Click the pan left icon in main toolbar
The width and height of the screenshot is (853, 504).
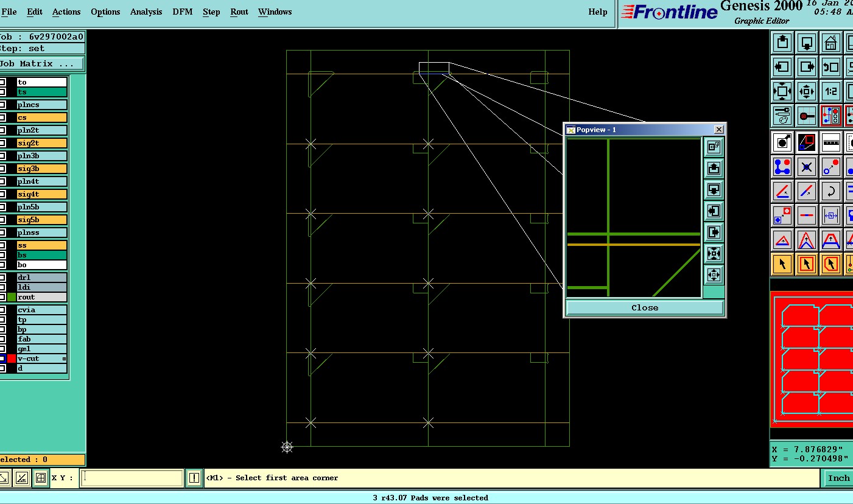pos(782,67)
